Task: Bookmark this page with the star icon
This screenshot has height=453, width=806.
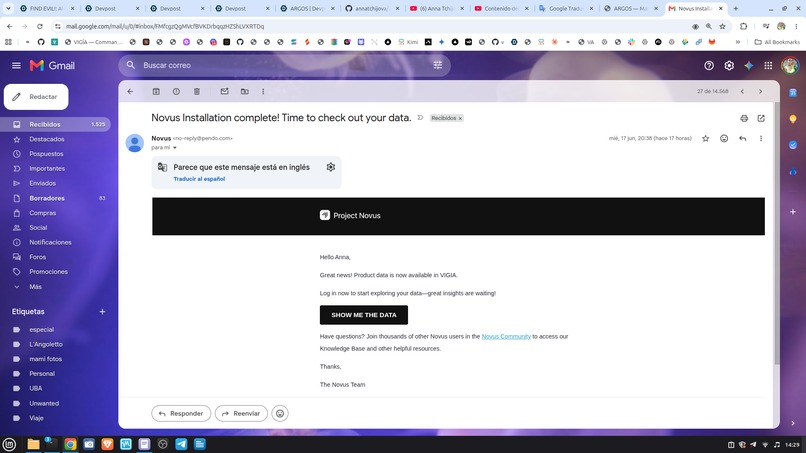Action: click(723, 26)
